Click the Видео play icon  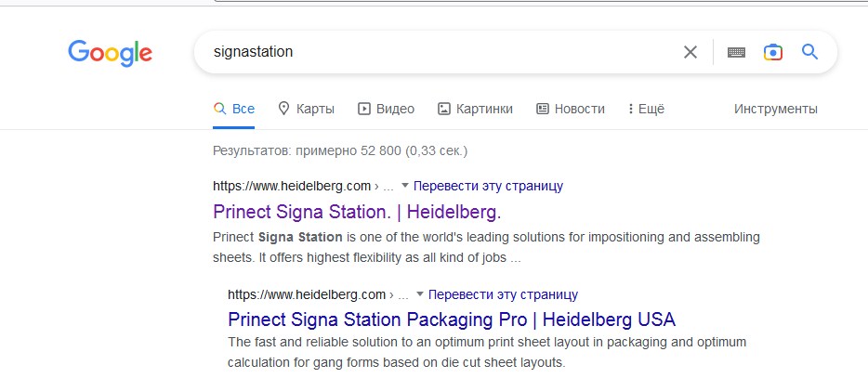point(364,109)
